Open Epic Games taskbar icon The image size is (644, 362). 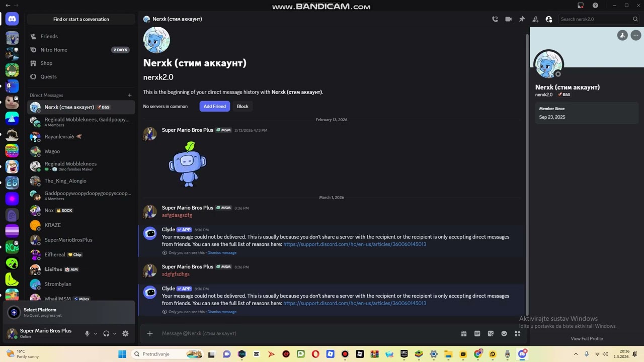(404, 354)
